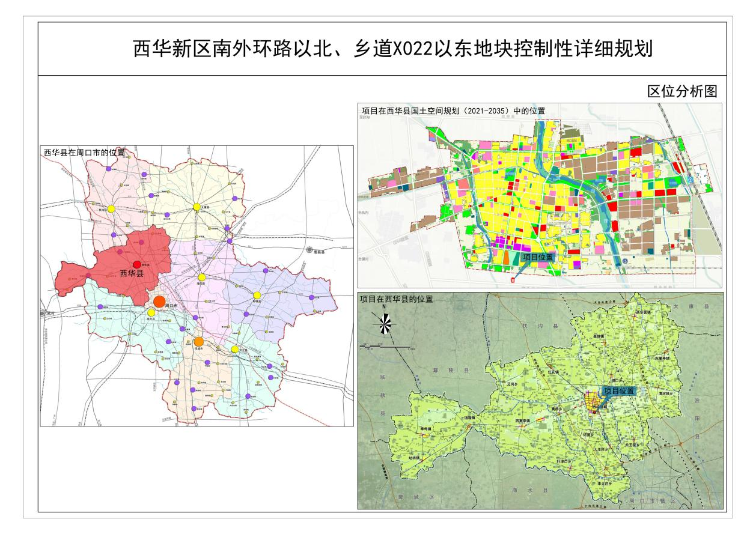Click the large orange 周口市 city marker
756x534 pixels.
click(159, 302)
